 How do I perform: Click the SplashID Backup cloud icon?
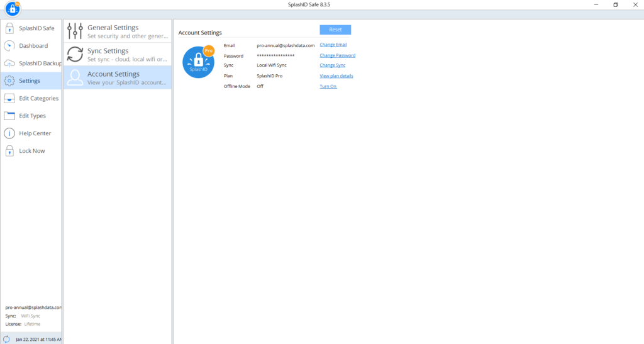pyautogui.click(x=9, y=64)
